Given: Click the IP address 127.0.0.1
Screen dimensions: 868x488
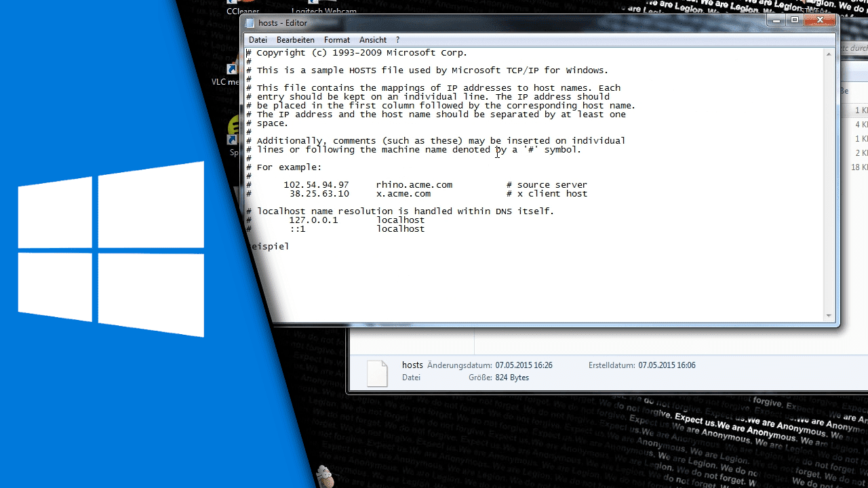Looking at the screenshot, I should pos(313,220).
